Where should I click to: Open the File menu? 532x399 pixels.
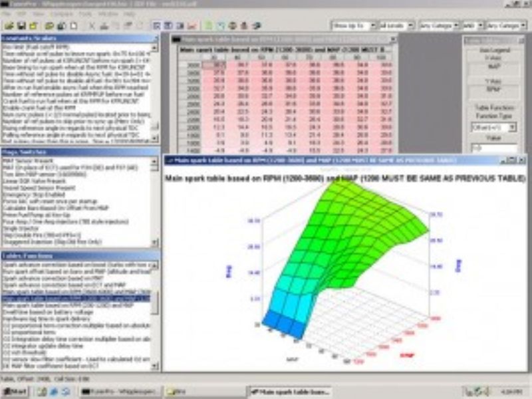coord(7,13)
